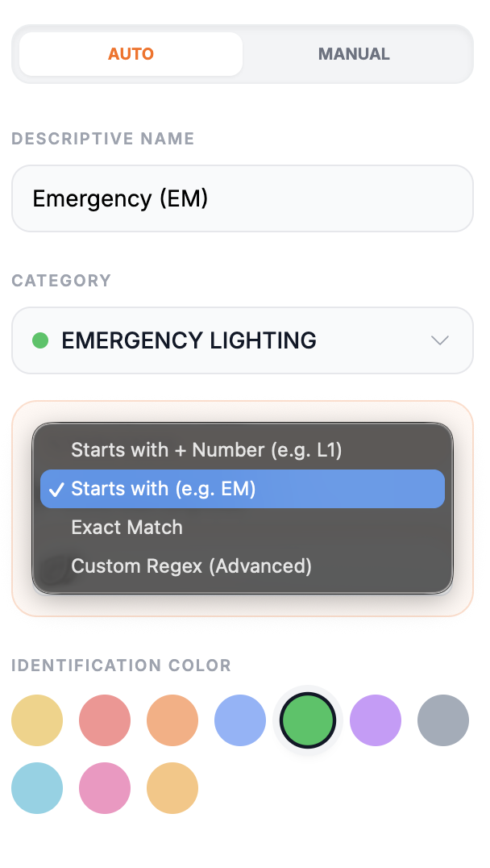Pick the light blue color swatch
Screen dimensions: 490x868
coord(37,788)
